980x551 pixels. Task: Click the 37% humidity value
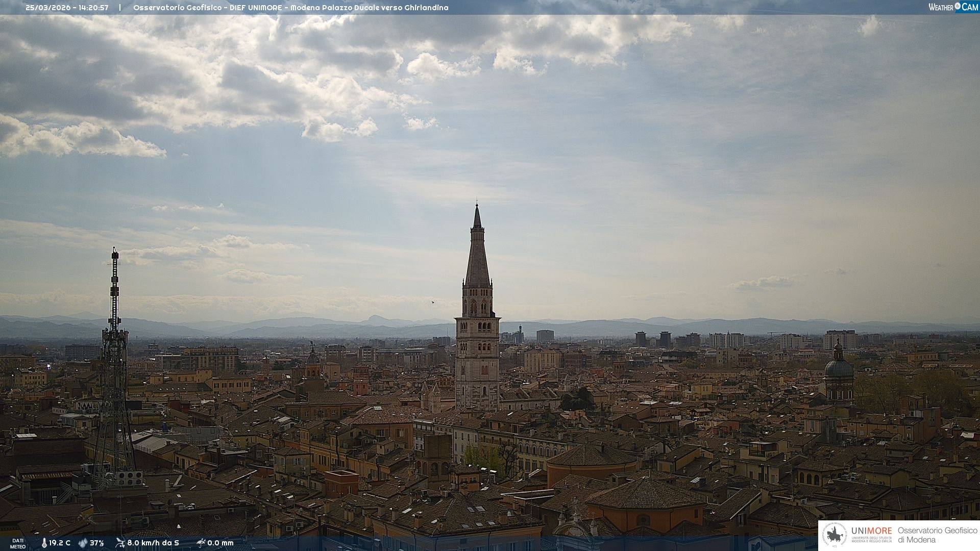(x=97, y=543)
